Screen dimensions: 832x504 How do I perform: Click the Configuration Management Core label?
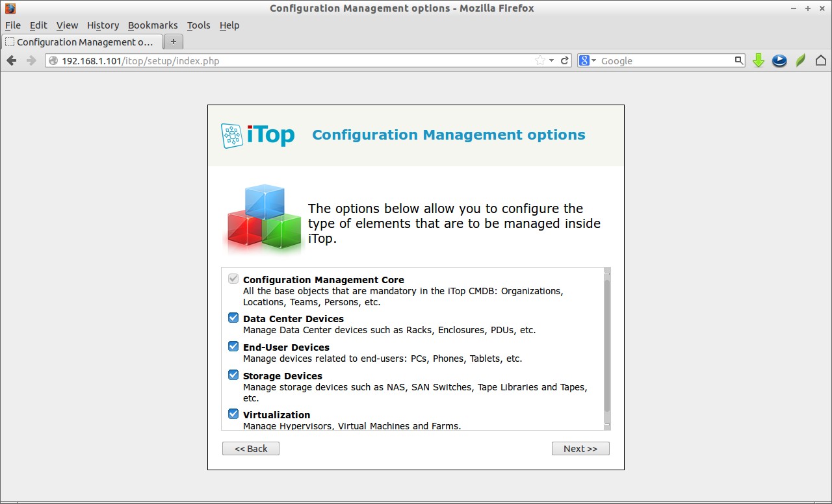tap(324, 280)
